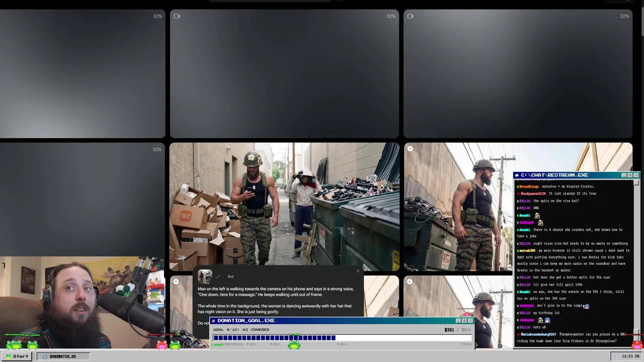Image resolution: width=644 pixels, height=362 pixels.
Task: Click the morvak359 username in chat
Action: (x=528, y=250)
